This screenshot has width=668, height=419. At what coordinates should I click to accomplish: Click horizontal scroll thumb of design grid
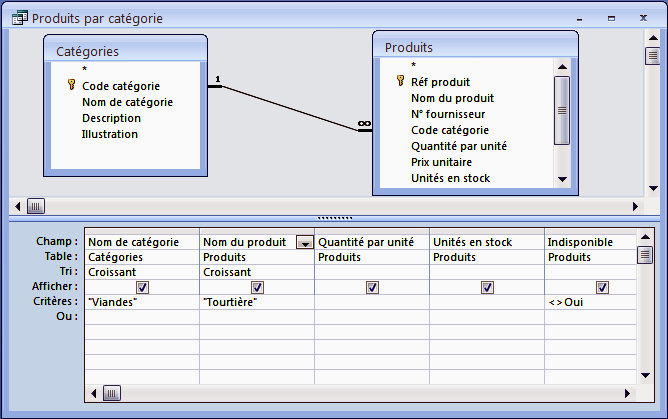[x=112, y=393]
